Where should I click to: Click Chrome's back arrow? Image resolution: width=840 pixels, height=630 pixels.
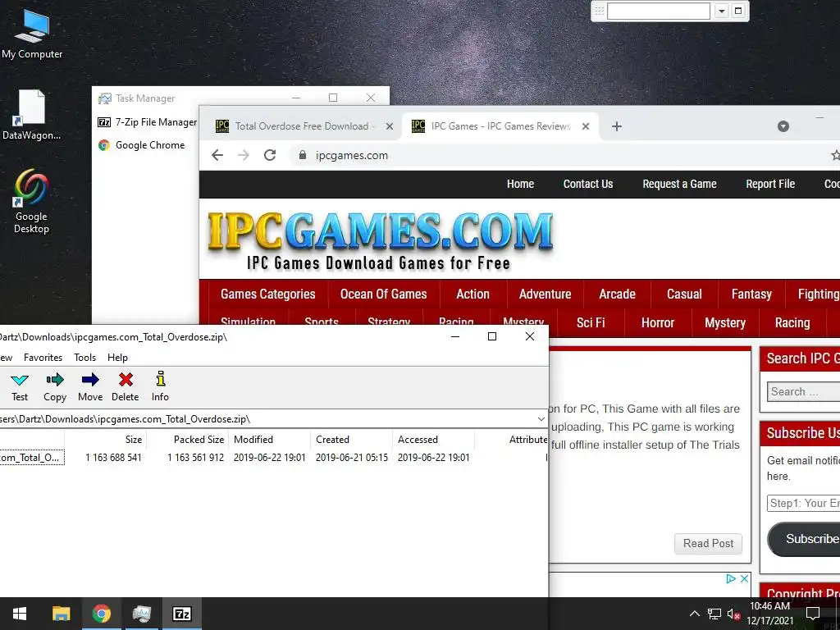tap(217, 155)
